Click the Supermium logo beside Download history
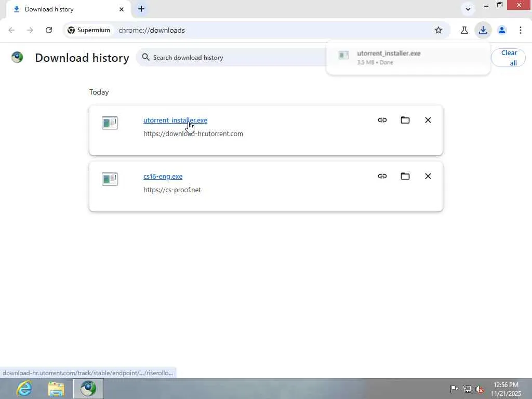Screen dimensions: 532x399 (x=17, y=57)
